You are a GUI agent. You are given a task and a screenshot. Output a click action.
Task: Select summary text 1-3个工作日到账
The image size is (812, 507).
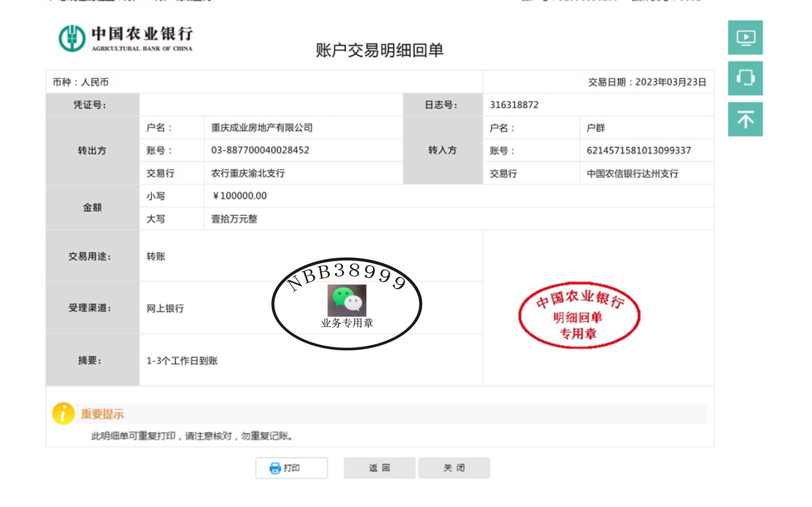[182, 361]
